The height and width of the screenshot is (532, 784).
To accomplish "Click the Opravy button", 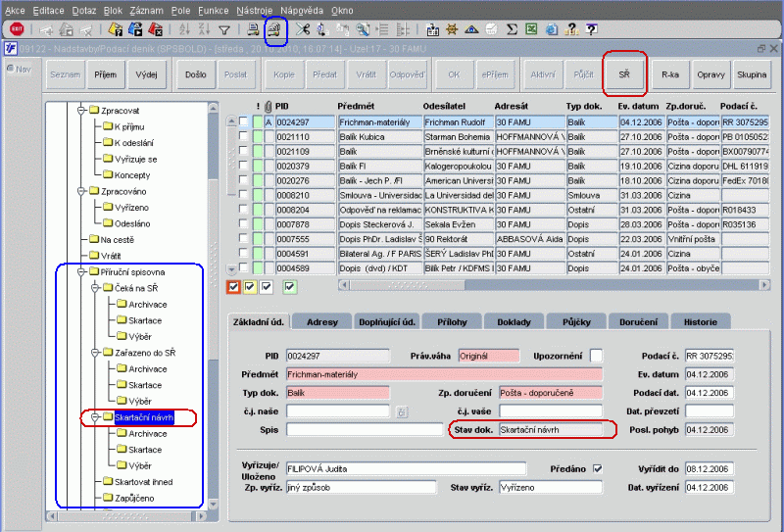I will 710,74.
